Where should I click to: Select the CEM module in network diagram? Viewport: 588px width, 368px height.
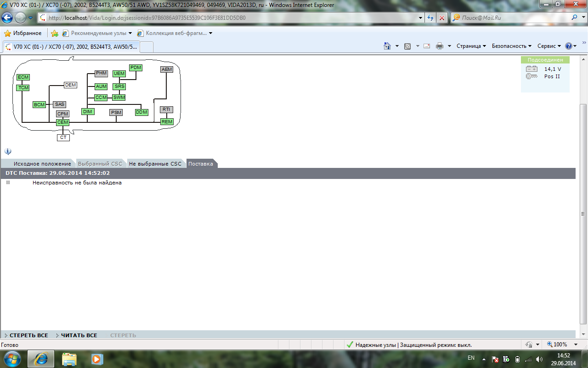pos(62,122)
